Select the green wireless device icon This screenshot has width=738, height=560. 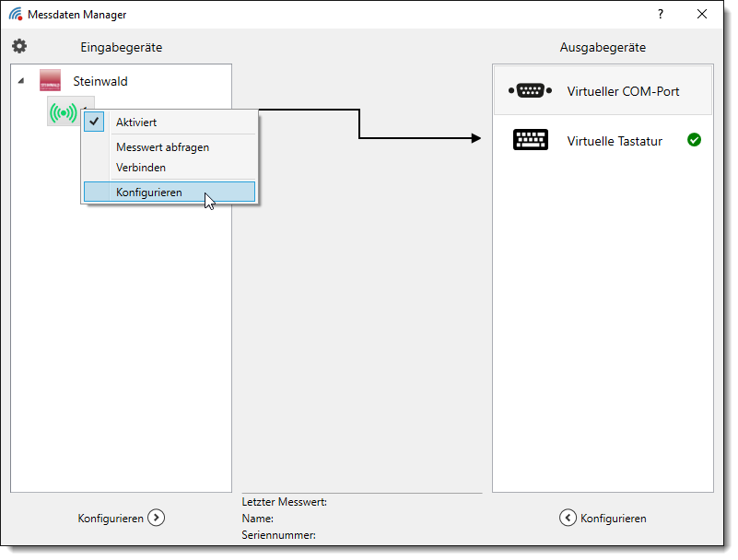click(x=64, y=113)
